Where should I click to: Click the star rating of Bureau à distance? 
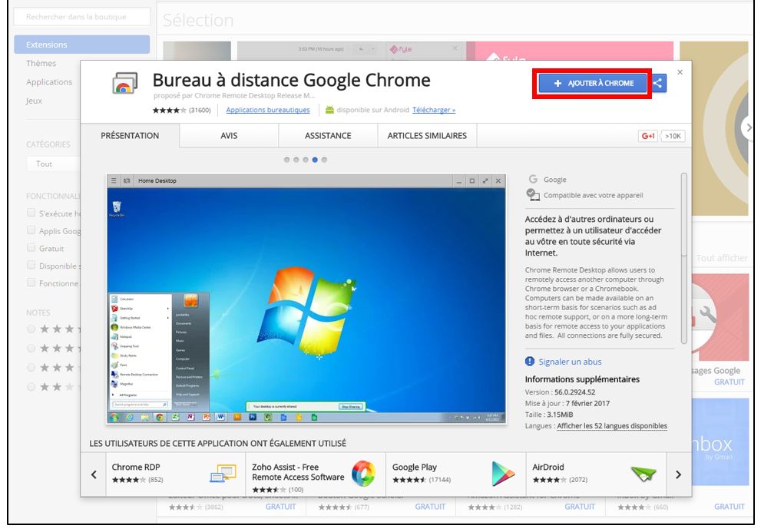tap(169, 111)
